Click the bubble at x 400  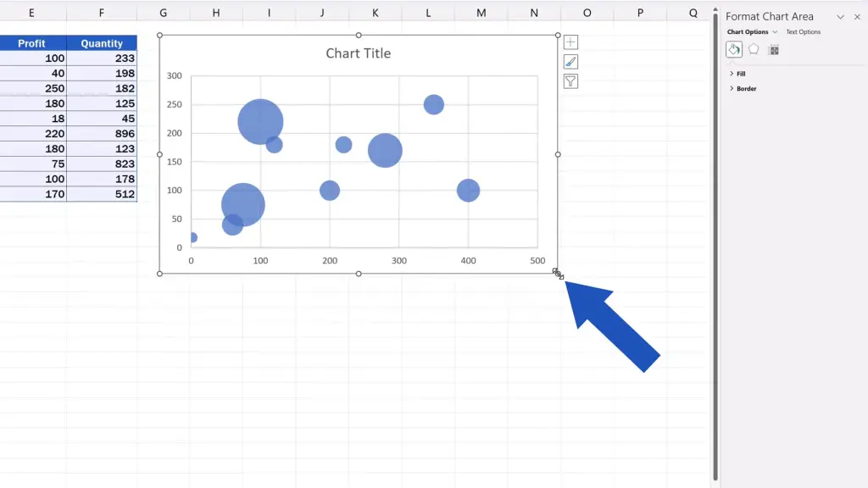(x=468, y=191)
